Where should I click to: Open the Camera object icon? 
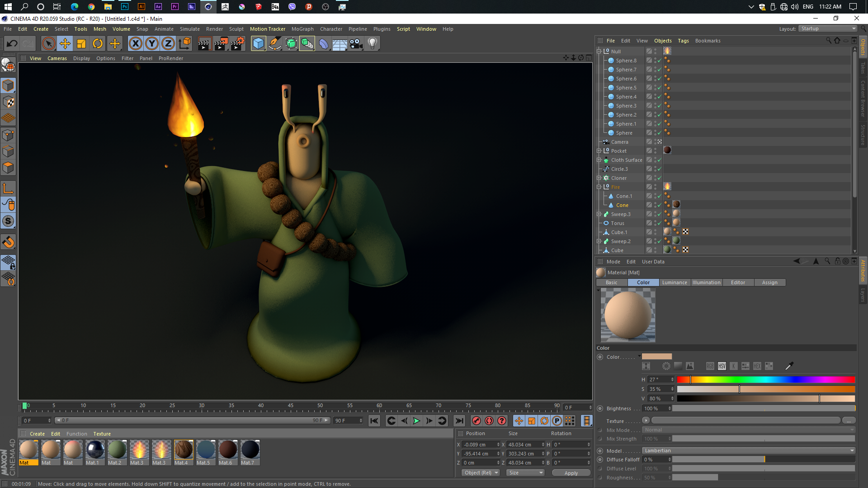click(356, 44)
